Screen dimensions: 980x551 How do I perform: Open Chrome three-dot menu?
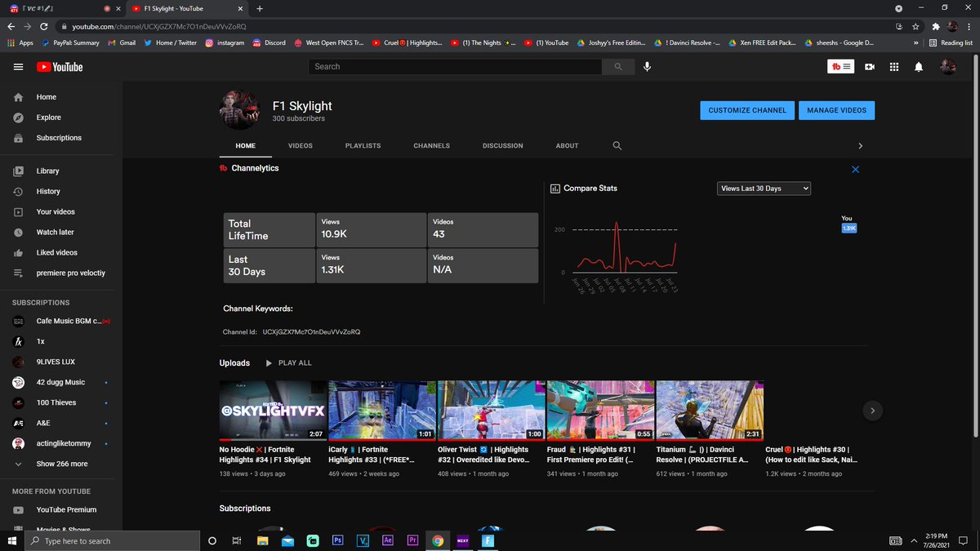pos(969,27)
